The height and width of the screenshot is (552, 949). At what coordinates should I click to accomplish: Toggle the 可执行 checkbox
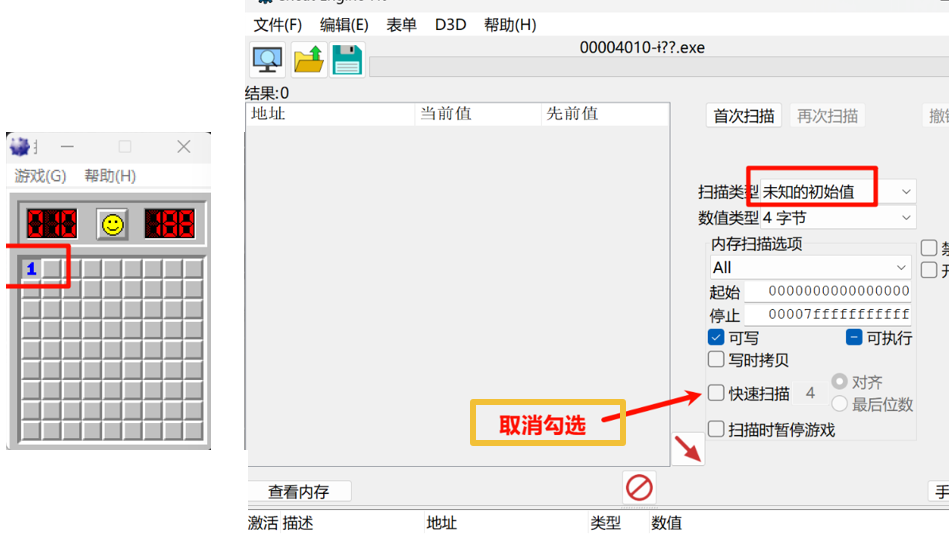click(x=854, y=337)
